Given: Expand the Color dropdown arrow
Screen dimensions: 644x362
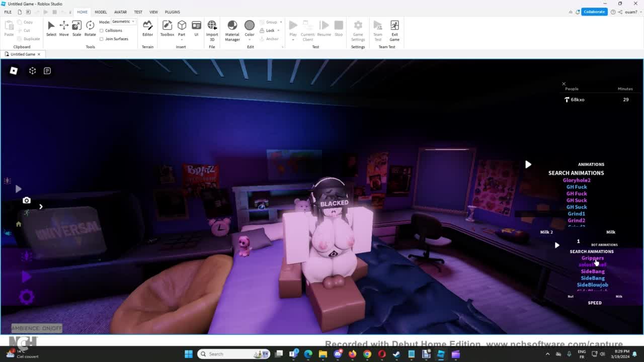Looking at the screenshot, I should coord(250,40).
